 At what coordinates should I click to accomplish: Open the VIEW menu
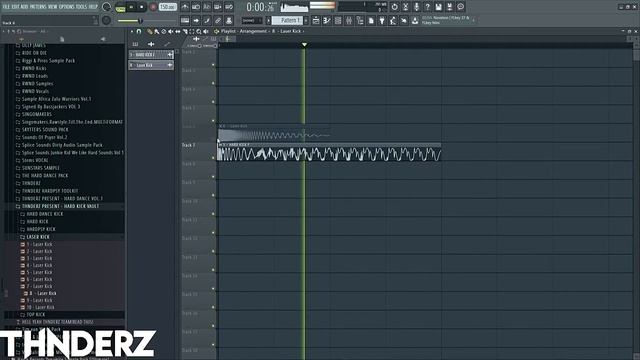(53, 7)
